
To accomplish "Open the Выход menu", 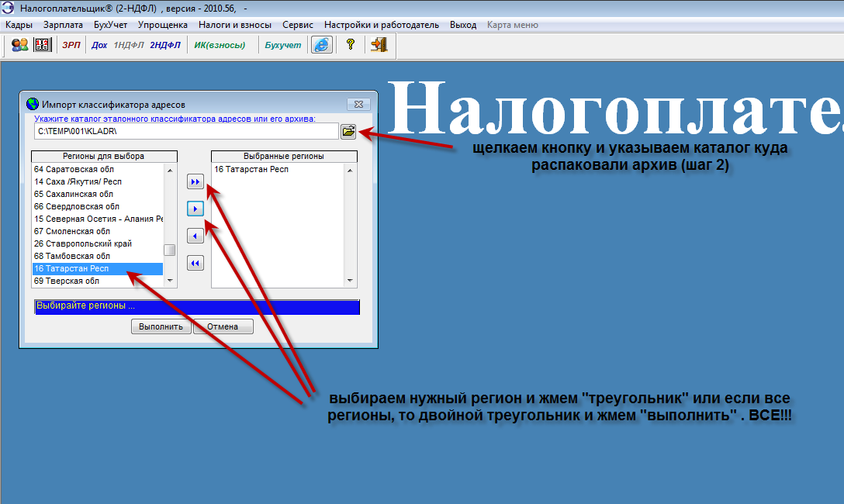I will (x=463, y=25).
